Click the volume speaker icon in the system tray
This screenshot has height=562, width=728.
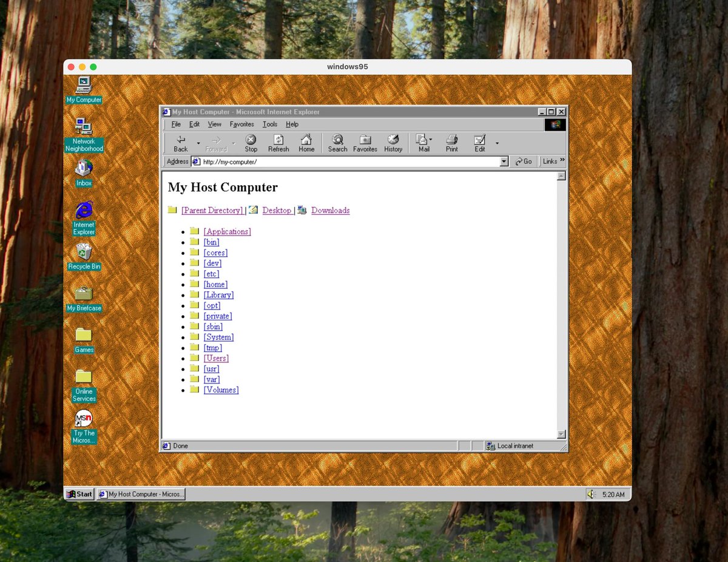tap(590, 494)
